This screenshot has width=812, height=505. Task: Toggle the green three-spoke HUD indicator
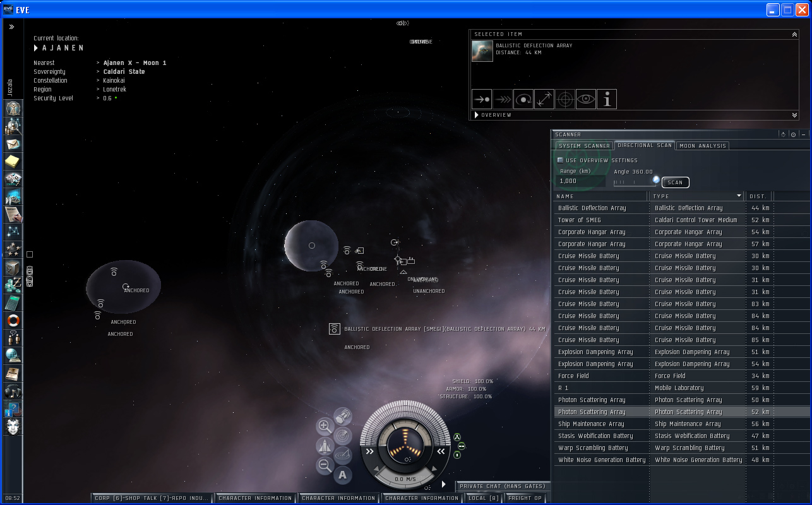click(x=457, y=437)
